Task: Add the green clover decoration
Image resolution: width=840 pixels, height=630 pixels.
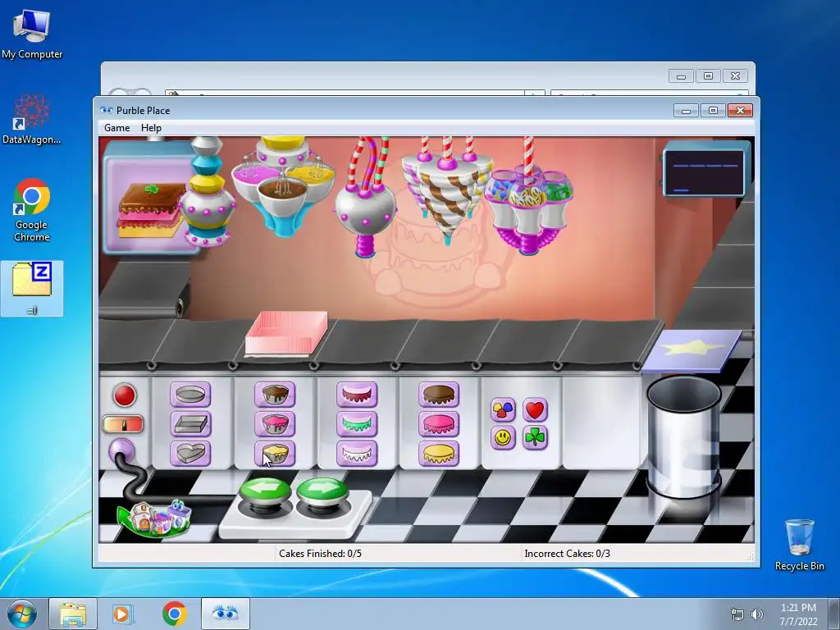Action: 535,438
